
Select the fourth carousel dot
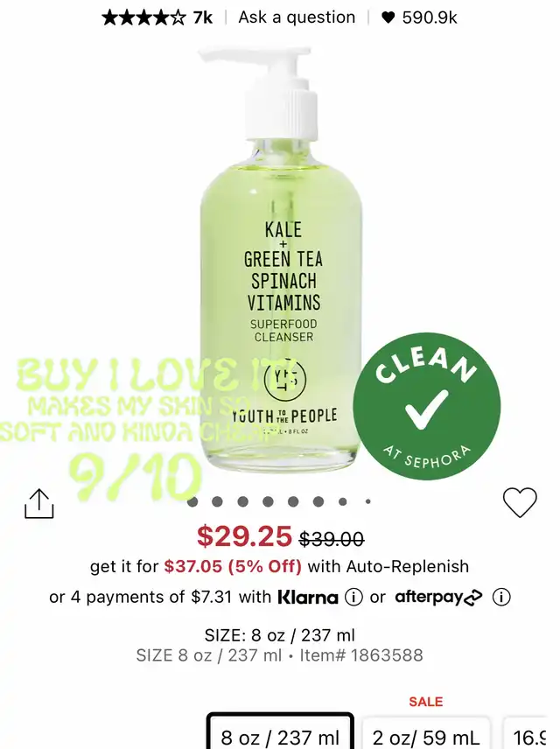268,501
